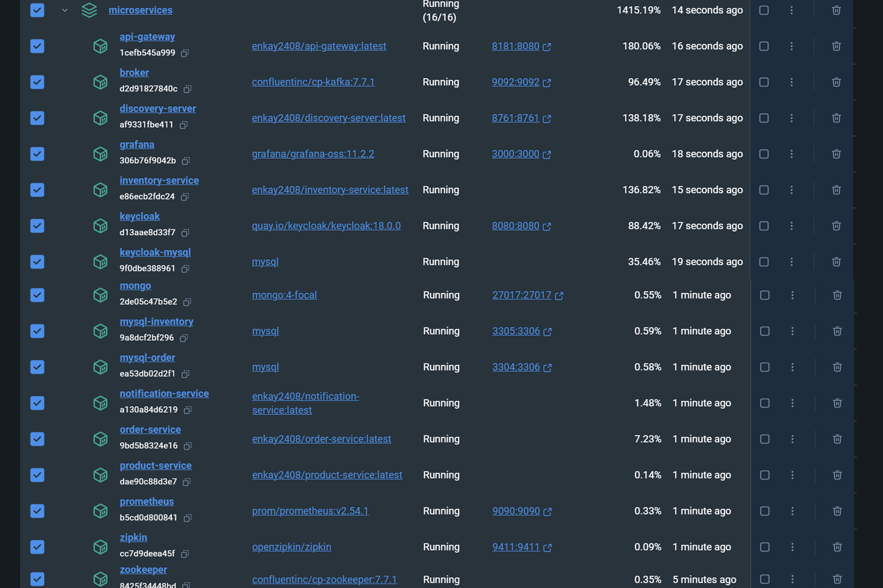Image resolution: width=883 pixels, height=588 pixels.
Task: Uncheck the microservices group checkbox
Action: (37, 10)
